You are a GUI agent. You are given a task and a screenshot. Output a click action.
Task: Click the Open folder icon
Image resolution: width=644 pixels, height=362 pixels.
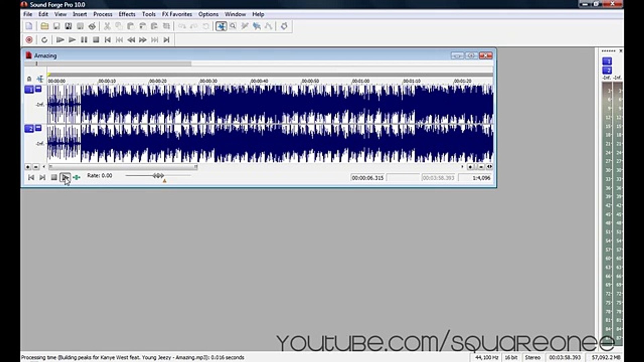click(x=44, y=26)
